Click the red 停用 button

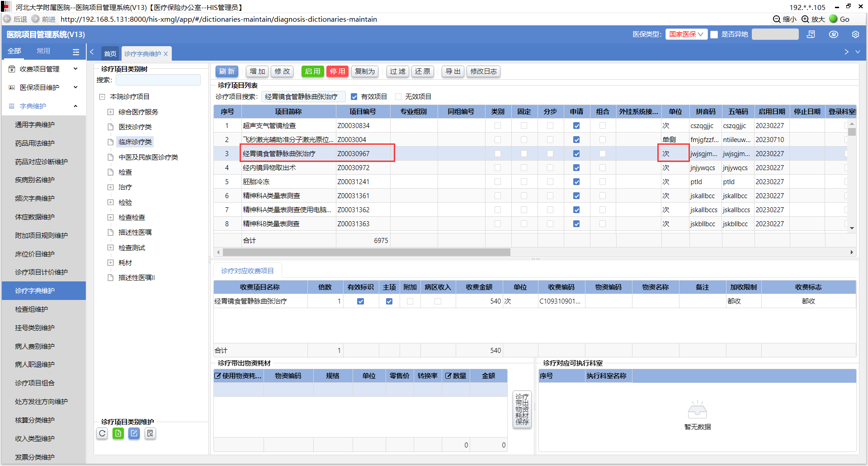point(338,71)
